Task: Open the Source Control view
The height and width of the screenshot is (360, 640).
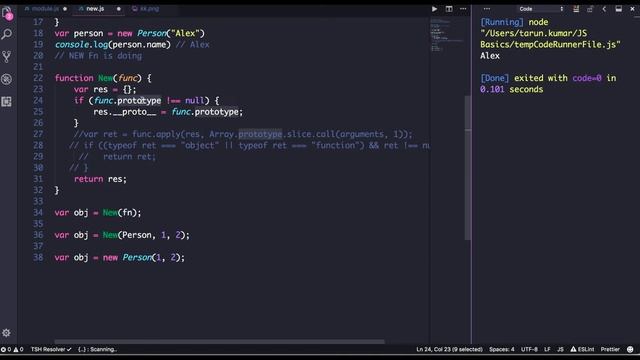Action: pyautogui.click(x=7, y=56)
